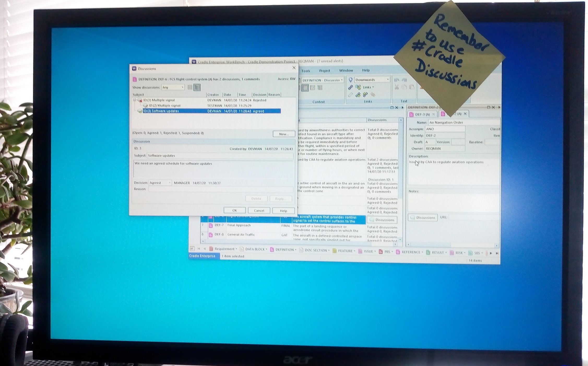
Task: Open the Tools menu in WorkBench
Action: [x=306, y=71]
